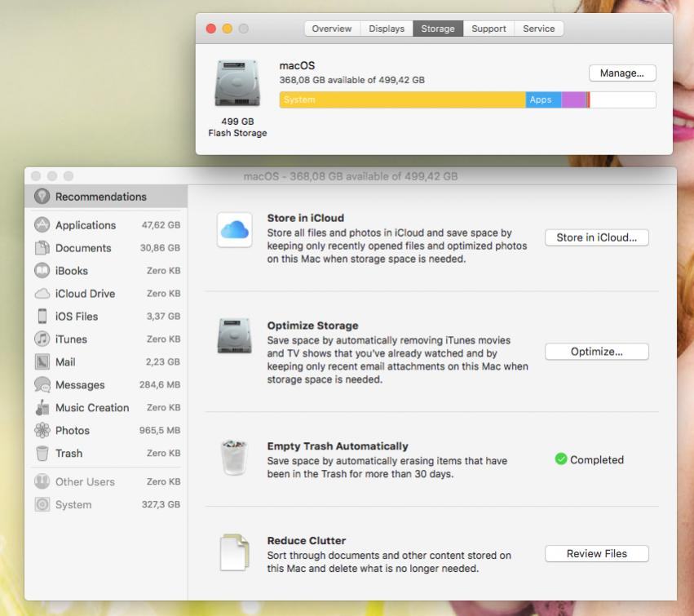Select the iBooks sidebar label
694x616 pixels.
71,271
